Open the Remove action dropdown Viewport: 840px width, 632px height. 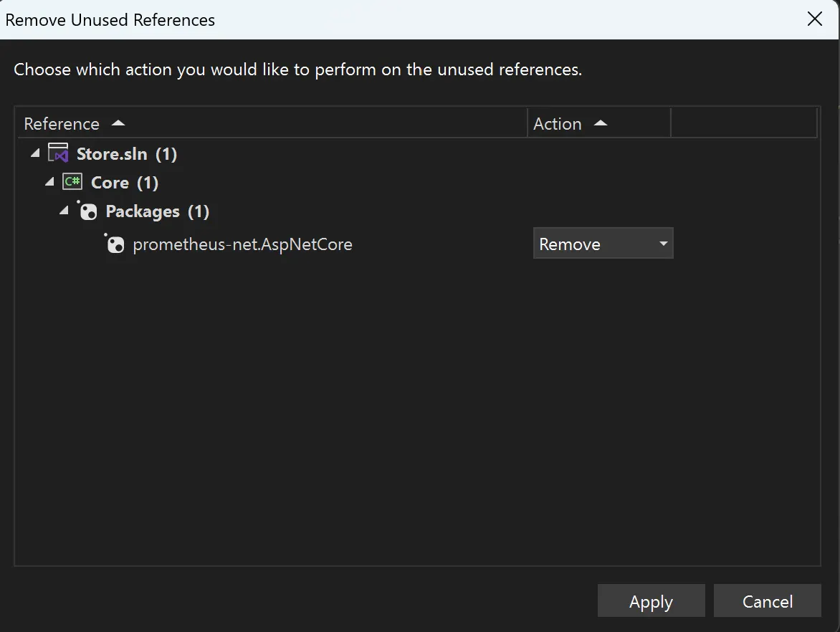pyautogui.click(x=603, y=244)
